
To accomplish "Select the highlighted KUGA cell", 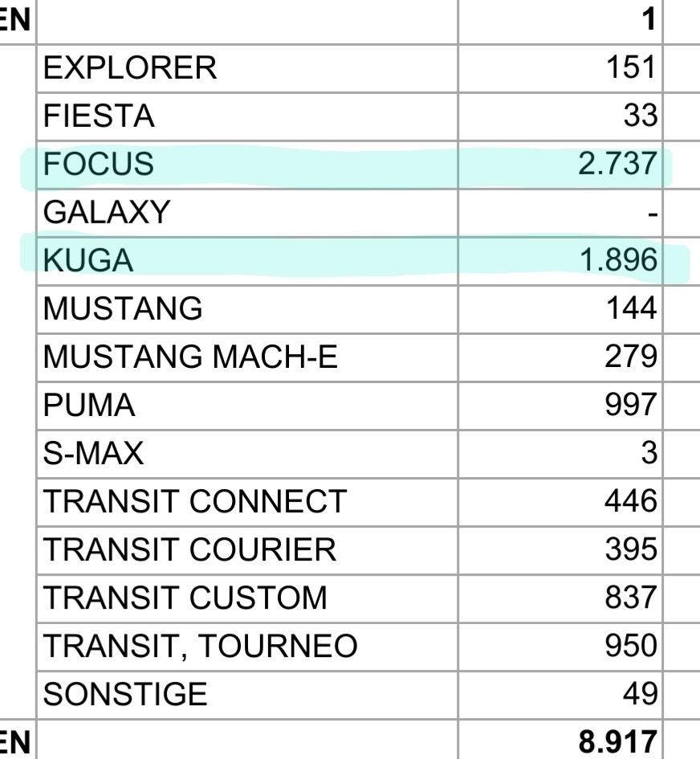I will [x=247, y=261].
